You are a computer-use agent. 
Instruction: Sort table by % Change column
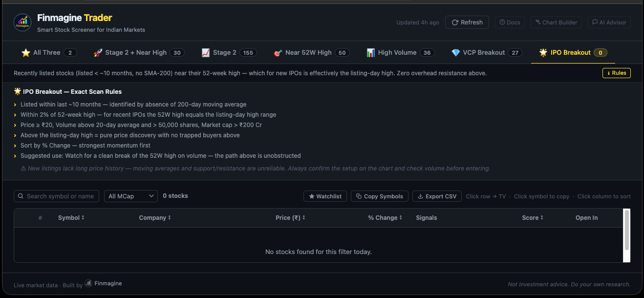[x=385, y=218]
